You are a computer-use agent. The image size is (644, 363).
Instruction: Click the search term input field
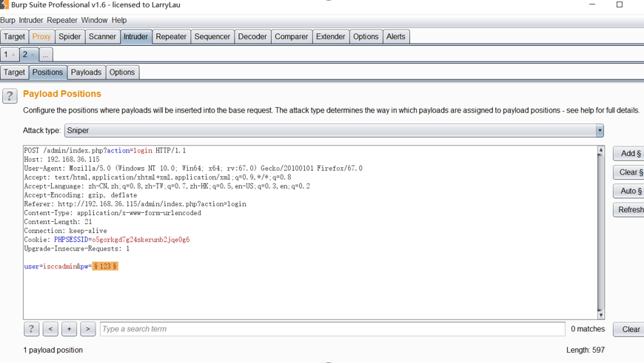point(332,329)
